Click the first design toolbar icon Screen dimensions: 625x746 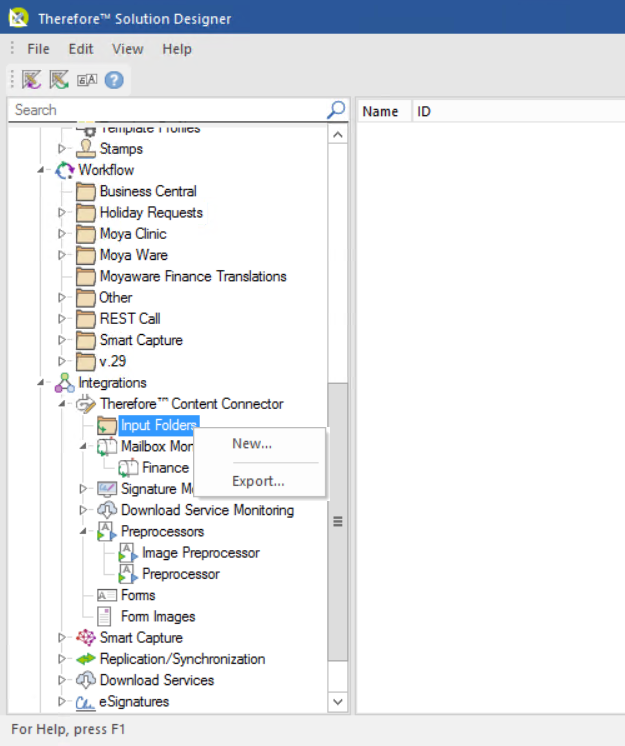click(32, 80)
